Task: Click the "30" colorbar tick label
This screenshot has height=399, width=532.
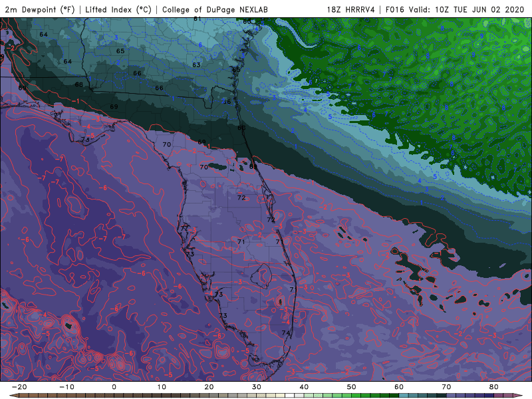Action: pyautogui.click(x=257, y=387)
